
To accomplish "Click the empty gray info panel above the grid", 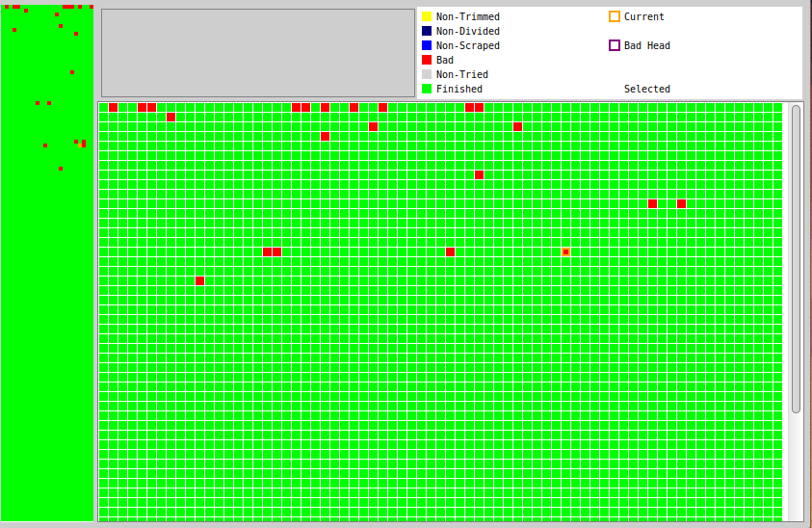I will (x=258, y=53).
